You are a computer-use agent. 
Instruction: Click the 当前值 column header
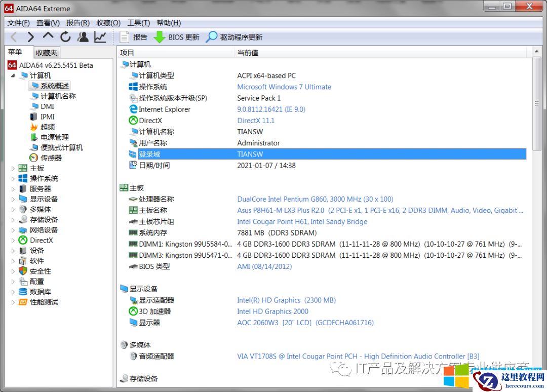tap(380, 53)
